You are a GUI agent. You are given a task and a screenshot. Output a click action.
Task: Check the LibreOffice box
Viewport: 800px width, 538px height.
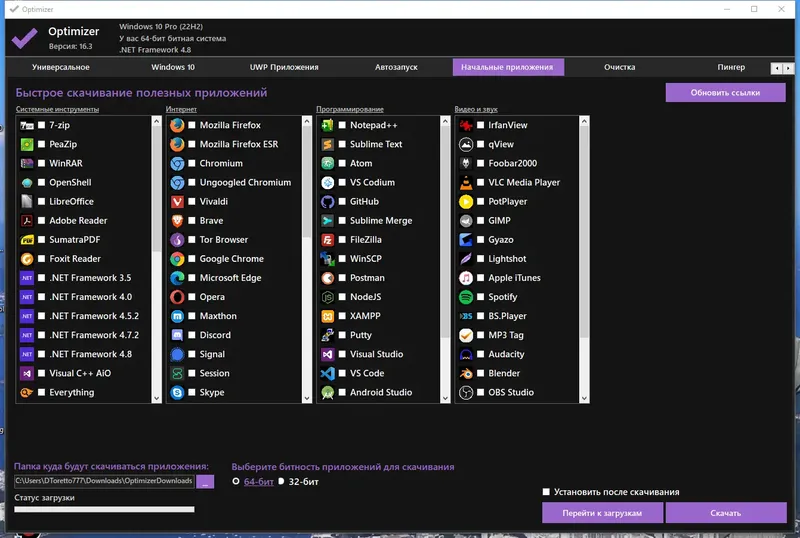point(41,202)
